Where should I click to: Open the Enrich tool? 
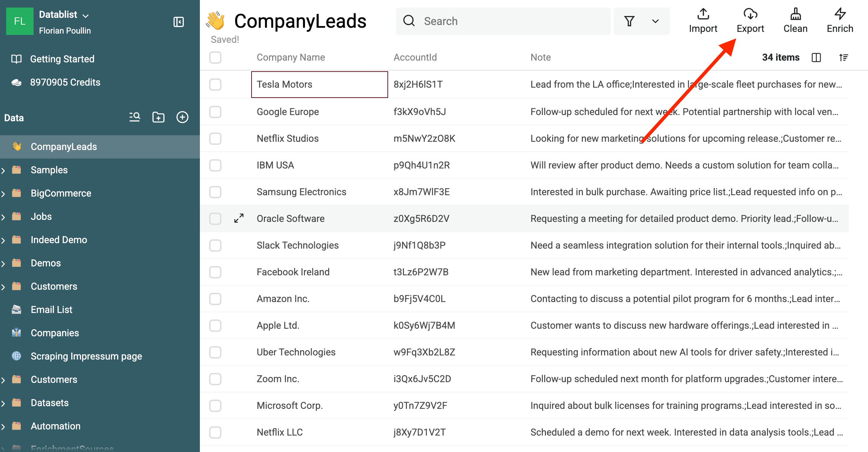coord(840,21)
